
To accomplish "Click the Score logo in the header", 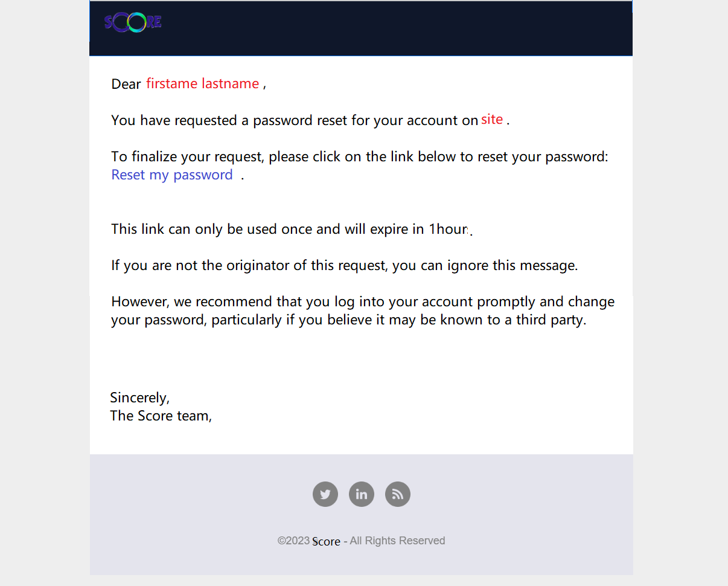I will point(133,22).
